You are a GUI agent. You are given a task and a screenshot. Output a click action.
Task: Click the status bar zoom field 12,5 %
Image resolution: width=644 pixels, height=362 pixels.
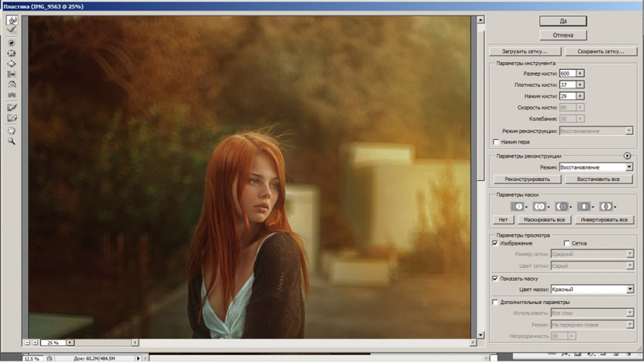[x=32, y=359]
